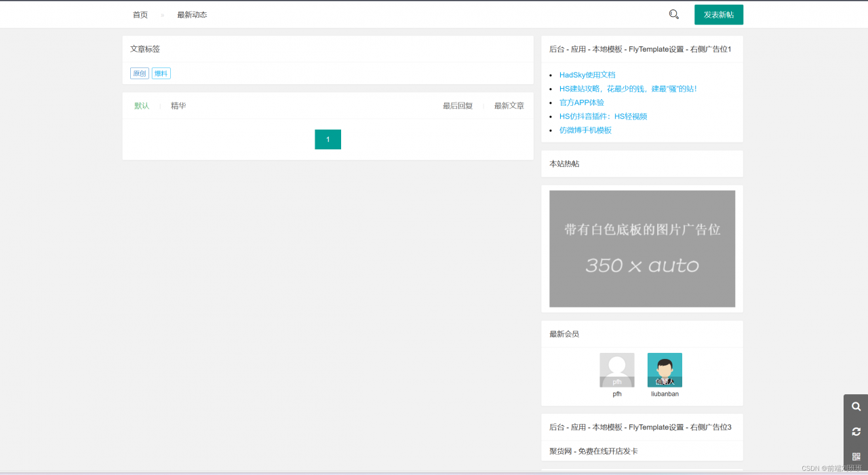Click the refresh icon in the floating side toolbar

coord(855,432)
